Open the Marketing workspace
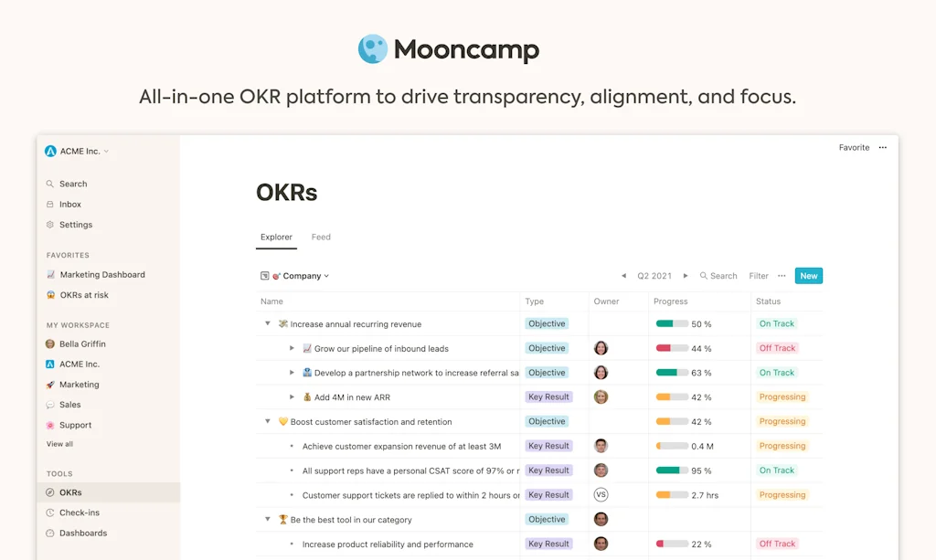936x560 pixels. coord(77,384)
